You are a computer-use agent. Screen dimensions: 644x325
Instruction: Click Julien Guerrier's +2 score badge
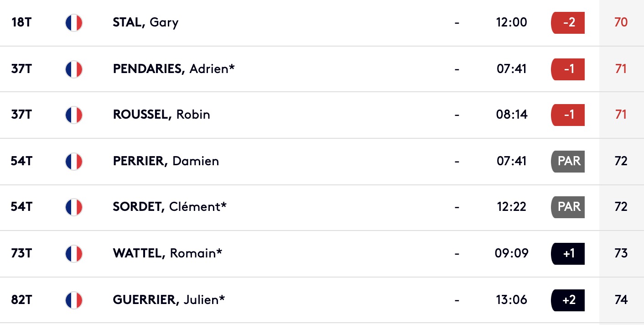568,300
